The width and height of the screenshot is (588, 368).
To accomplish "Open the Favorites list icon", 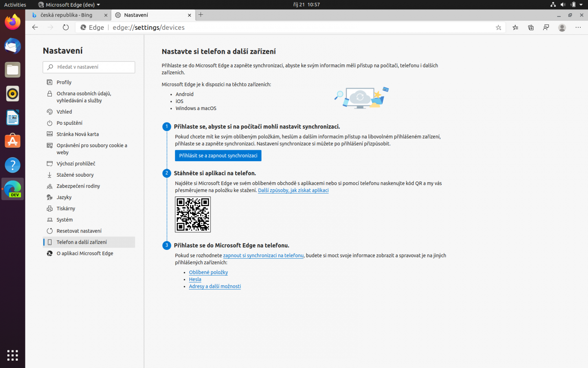I will [515, 27].
